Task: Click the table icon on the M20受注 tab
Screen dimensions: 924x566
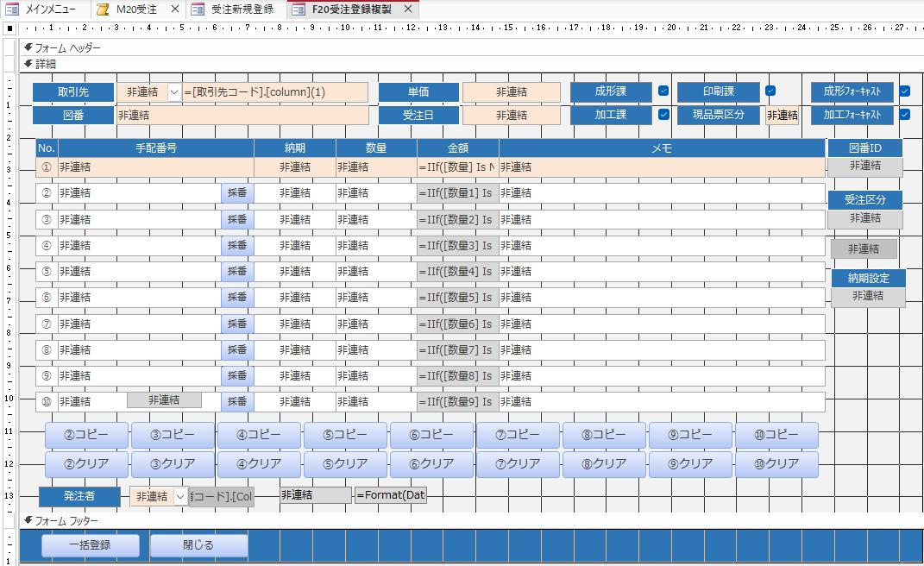Action: tap(104, 9)
